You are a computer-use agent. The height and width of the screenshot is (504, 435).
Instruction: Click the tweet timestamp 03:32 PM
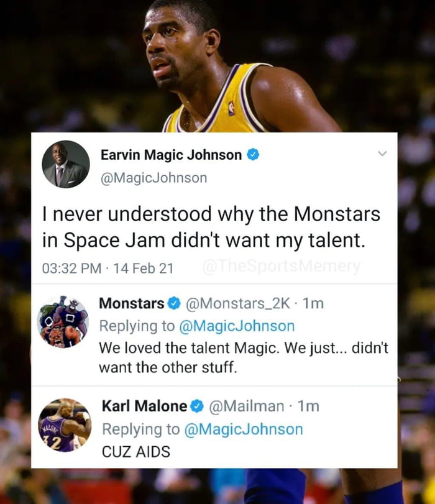pos(71,265)
